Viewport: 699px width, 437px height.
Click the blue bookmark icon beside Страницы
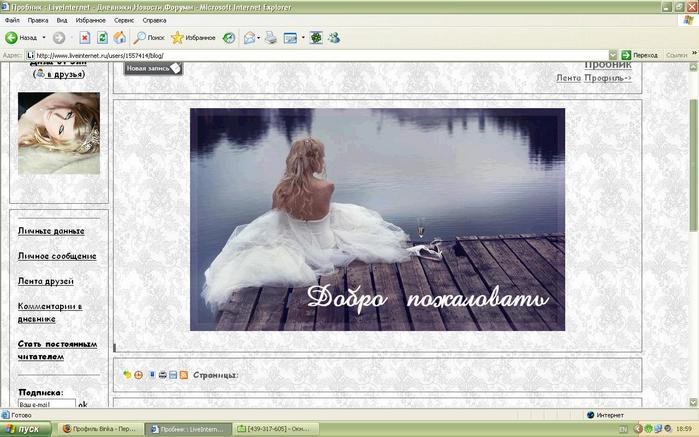(x=152, y=375)
